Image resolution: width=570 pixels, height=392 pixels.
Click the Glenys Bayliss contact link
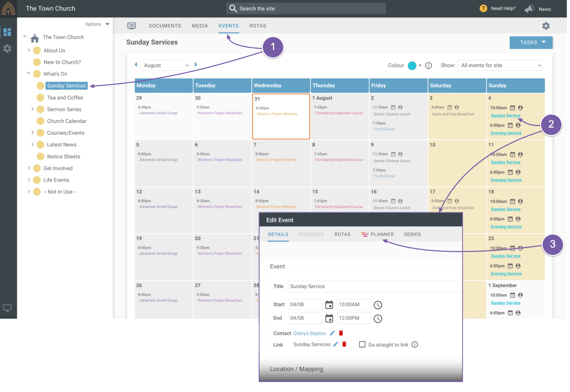(310, 333)
